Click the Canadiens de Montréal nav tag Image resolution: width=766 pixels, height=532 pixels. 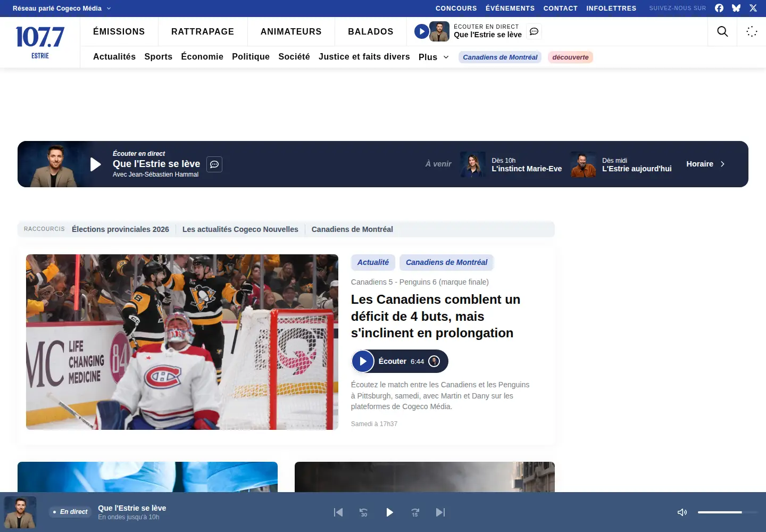click(500, 57)
